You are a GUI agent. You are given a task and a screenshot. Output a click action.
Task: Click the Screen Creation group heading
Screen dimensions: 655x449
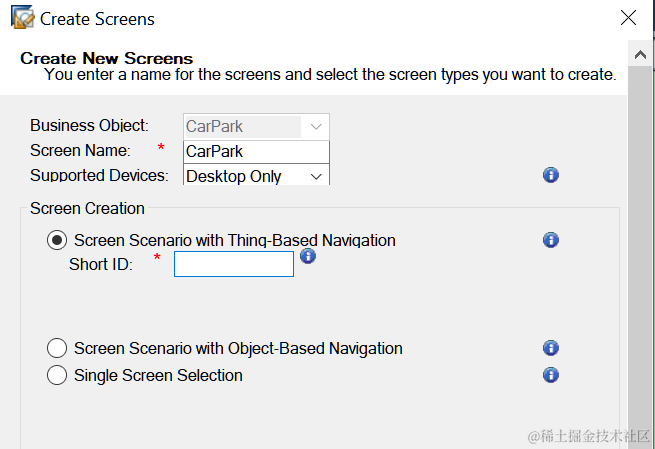click(87, 208)
